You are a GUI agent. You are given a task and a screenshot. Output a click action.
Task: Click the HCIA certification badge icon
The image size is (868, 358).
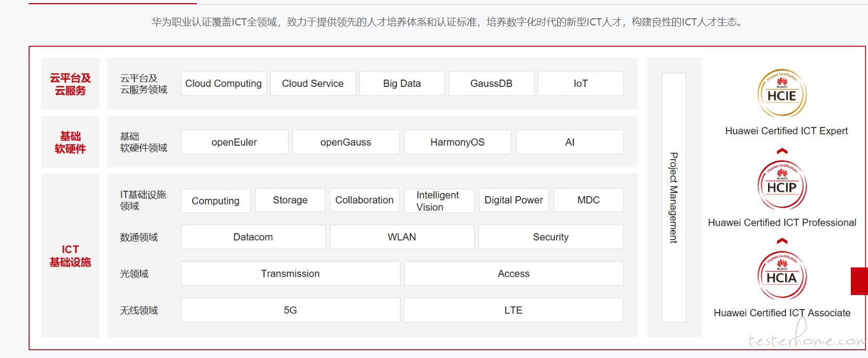[x=782, y=275]
